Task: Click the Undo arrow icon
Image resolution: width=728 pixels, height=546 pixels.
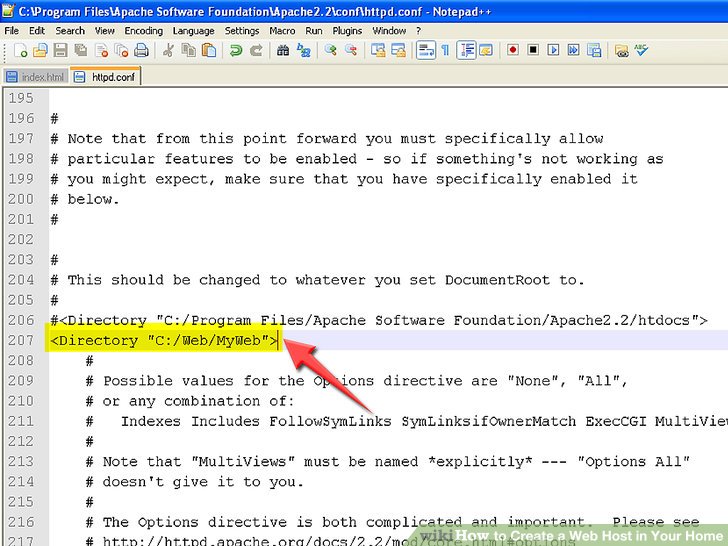Action: [236, 50]
